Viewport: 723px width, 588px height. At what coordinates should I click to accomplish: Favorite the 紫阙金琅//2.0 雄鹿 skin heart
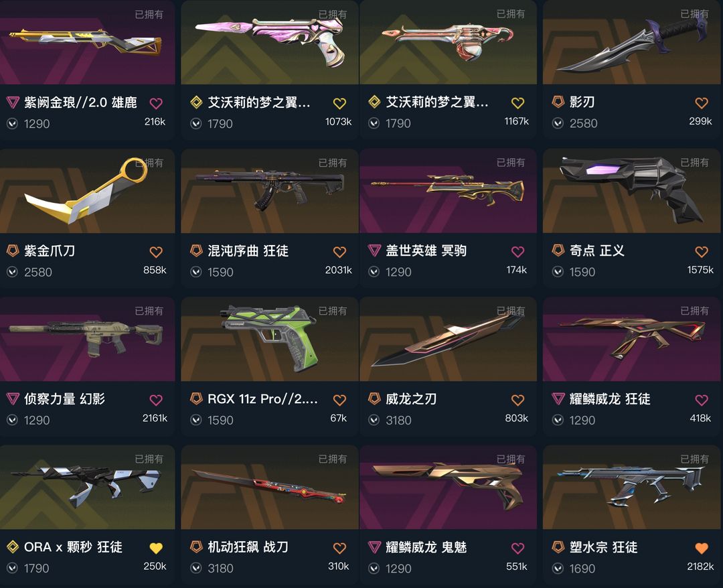tap(156, 103)
